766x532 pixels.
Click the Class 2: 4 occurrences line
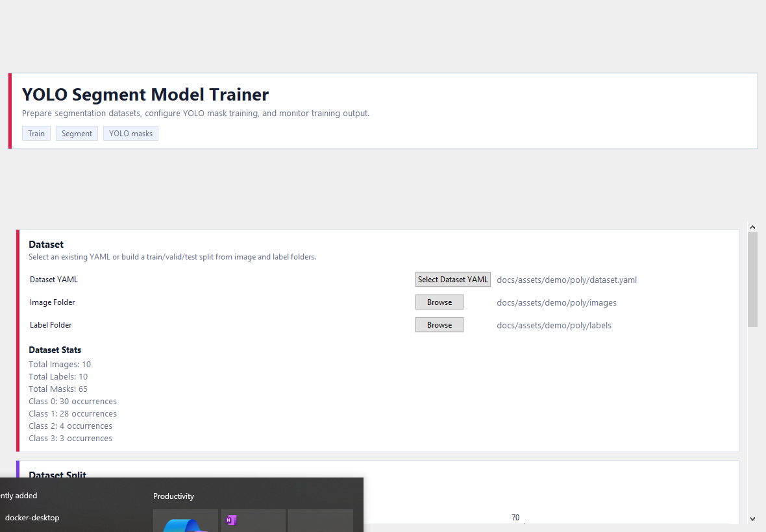point(70,426)
